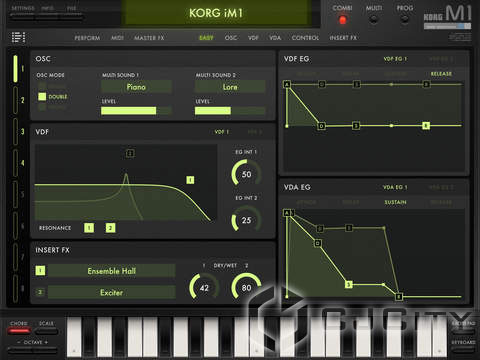Select the highlighted R node in VDF EG
Screen dimensions: 480x360
pyautogui.click(x=426, y=126)
